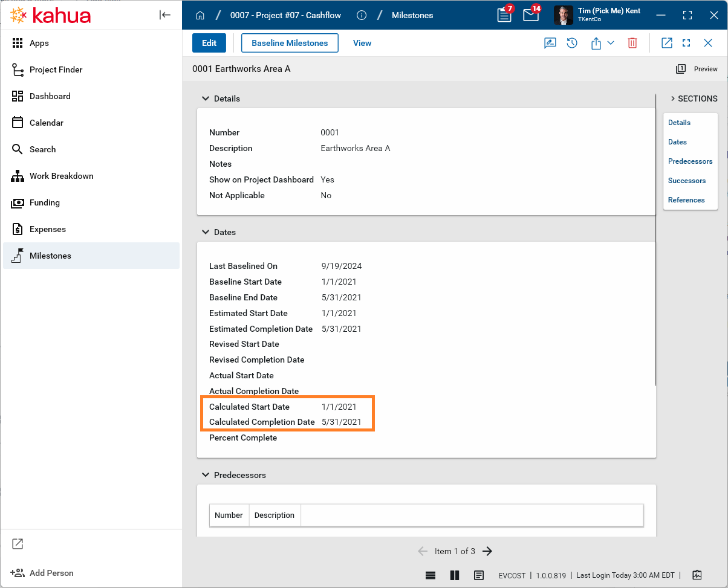The height and width of the screenshot is (588, 728).
Task: Collapse the left navigation sidebar
Action: [x=165, y=15]
